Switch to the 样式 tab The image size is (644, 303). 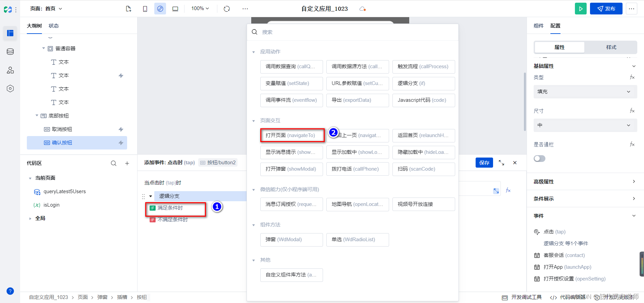611,47
